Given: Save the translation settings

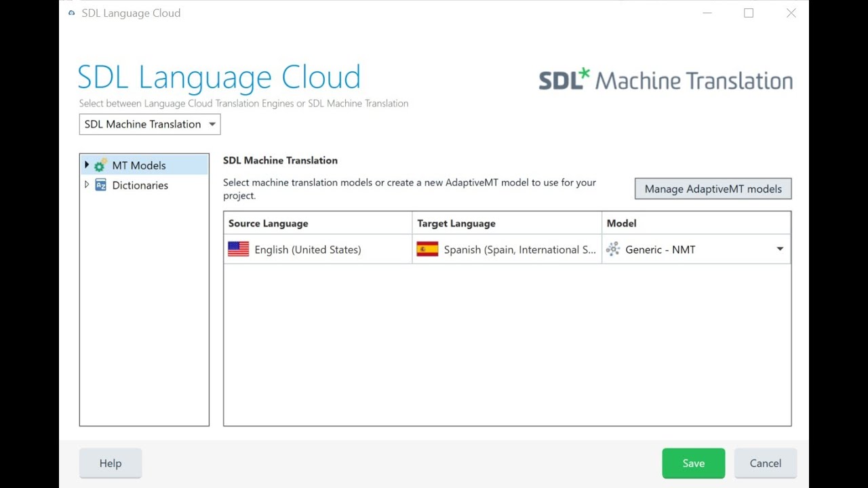Looking at the screenshot, I should point(694,463).
